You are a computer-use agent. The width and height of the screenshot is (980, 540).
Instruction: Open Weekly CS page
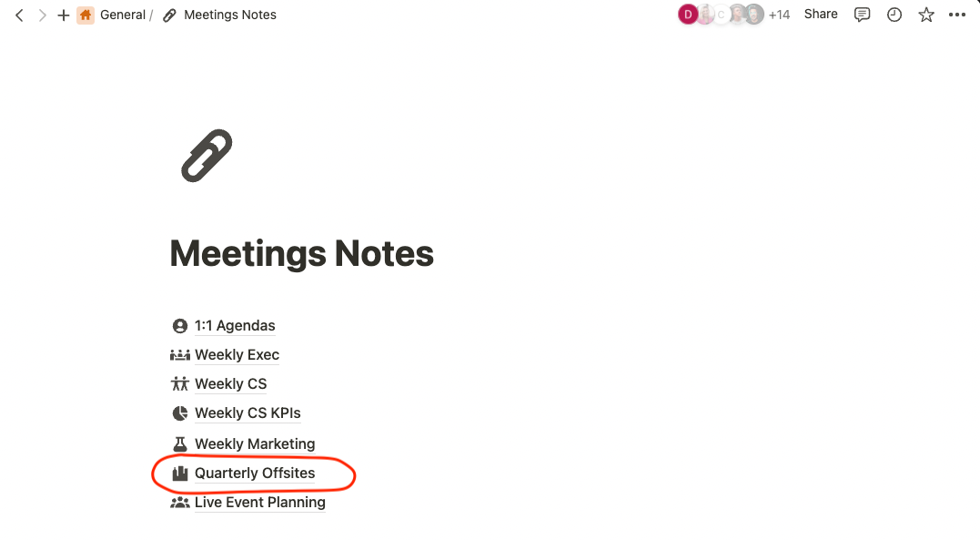point(230,383)
